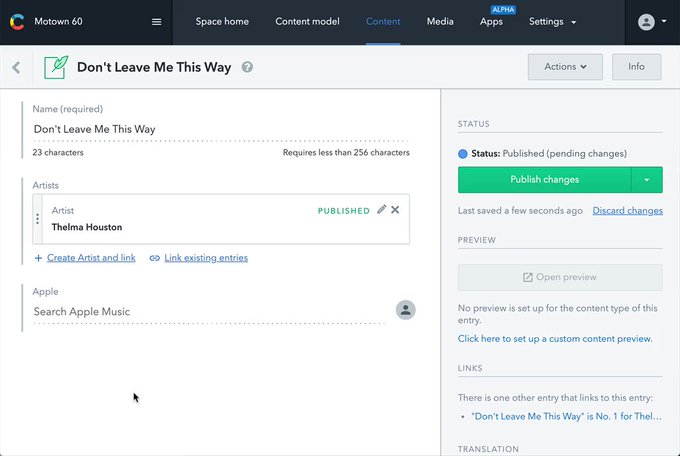Select the Content tab

point(383,22)
